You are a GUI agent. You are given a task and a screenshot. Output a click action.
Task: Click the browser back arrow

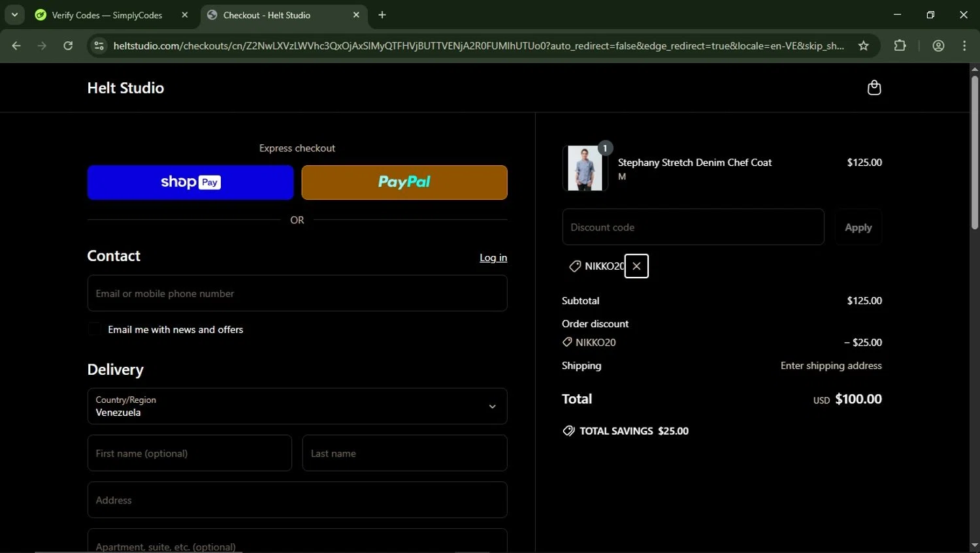pyautogui.click(x=16, y=46)
